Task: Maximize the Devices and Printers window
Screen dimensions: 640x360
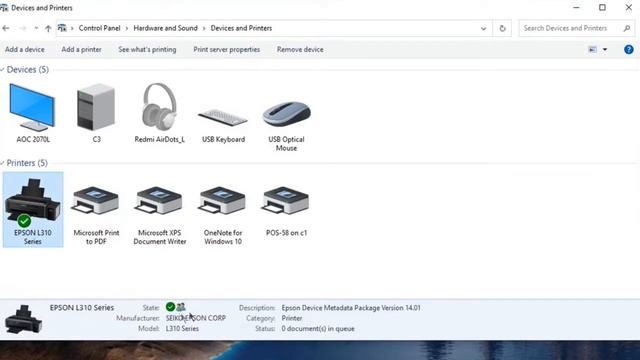Action: click(x=602, y=7)
